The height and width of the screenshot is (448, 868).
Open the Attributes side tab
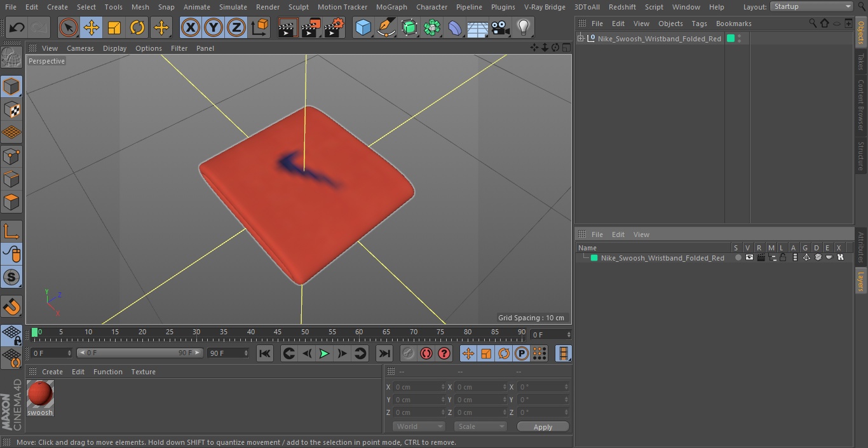point(861,247)
